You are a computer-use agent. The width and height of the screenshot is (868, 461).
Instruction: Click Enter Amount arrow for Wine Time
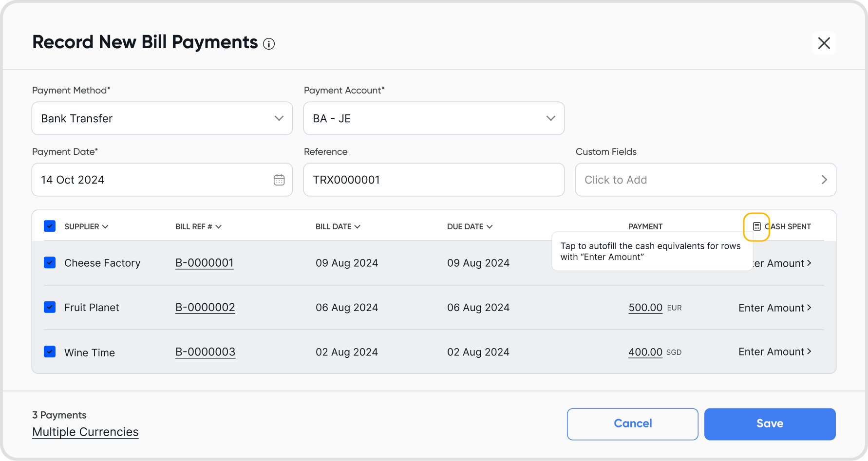click(809, 351)
